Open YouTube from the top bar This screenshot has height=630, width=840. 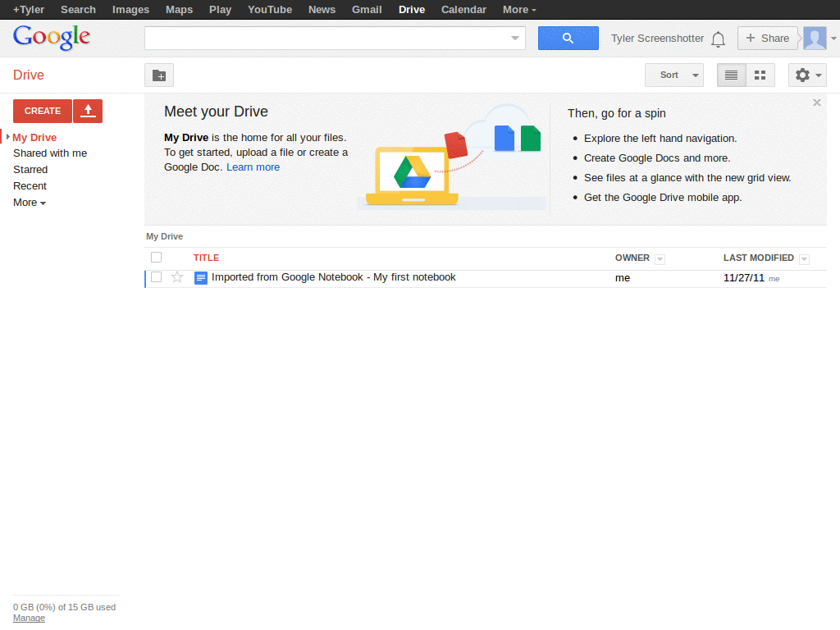[x=269, y=10]
